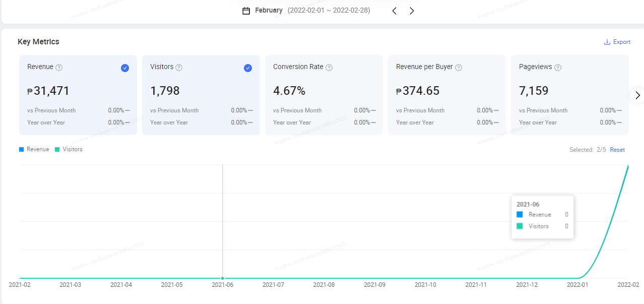Open the Visitors help question icon
Image resolution: width=644 pixels, height=304 pixels.
click(x=179, y=68)
